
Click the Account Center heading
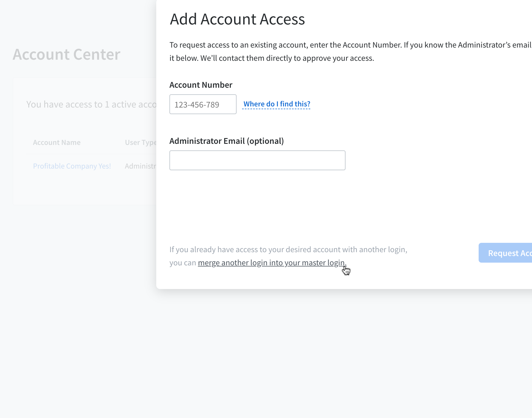67,54
